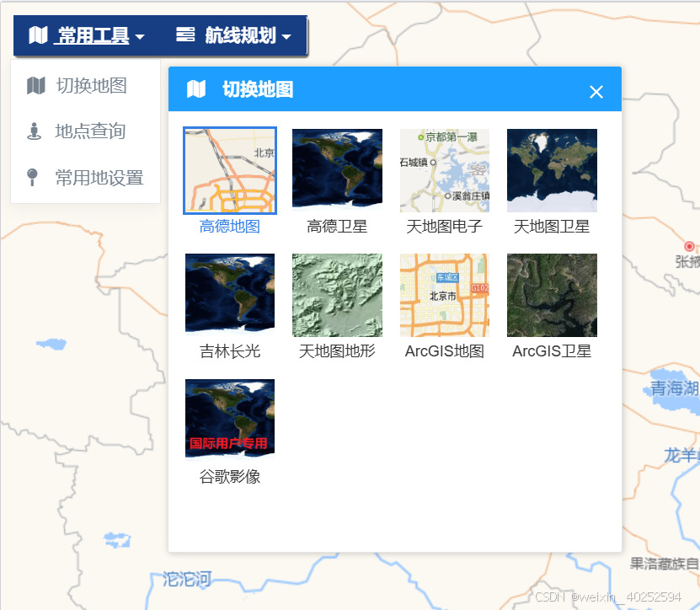This screenshot has height=610, width=700.
Task: Select the 天地图卫星 thumbnail
Action: (x=552, y=170)
